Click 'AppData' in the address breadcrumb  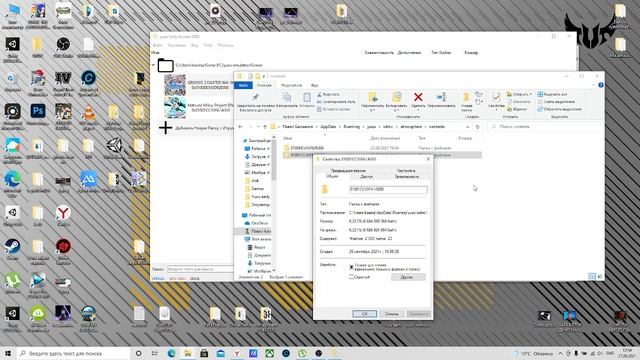[329, 127]
